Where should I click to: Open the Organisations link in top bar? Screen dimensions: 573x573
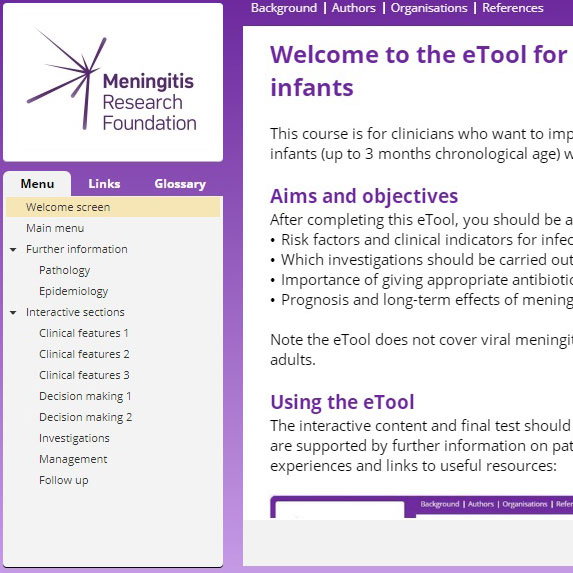tap(429, 8)
